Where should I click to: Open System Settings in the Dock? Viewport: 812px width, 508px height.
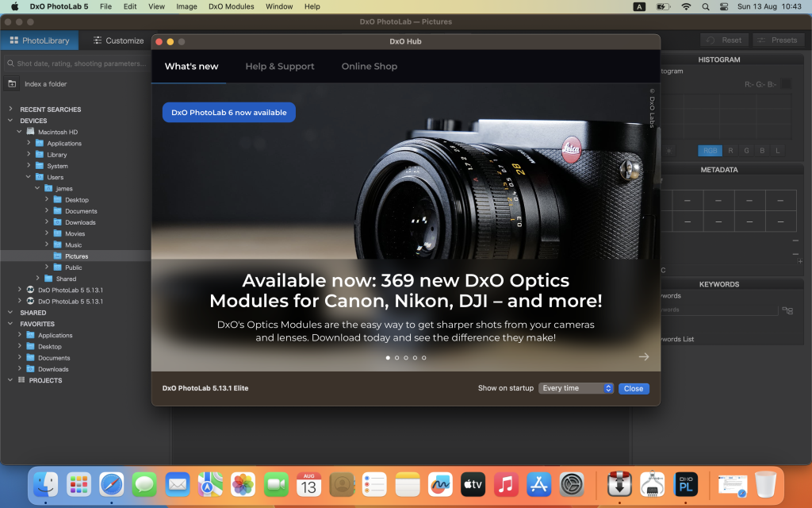[x=572, y=485]
